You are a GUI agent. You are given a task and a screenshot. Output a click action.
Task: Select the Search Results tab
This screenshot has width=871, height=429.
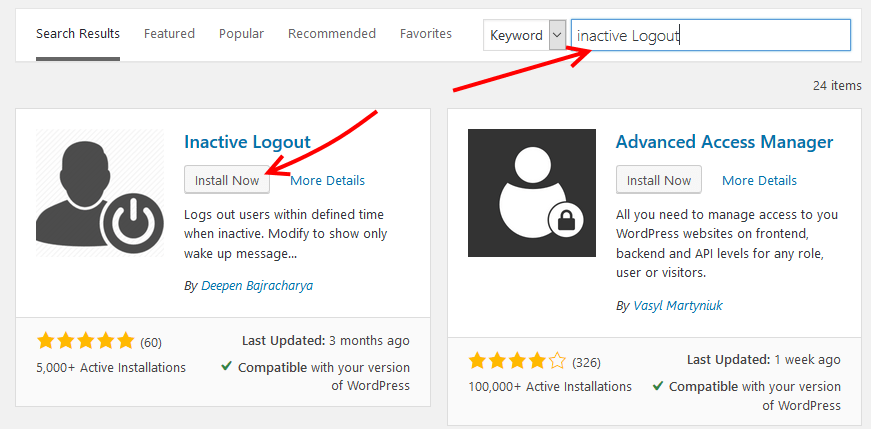78,34
